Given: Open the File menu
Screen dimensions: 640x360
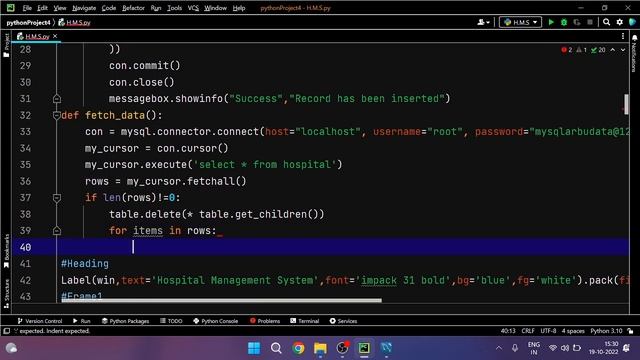Looking at the screenshot, I should pyautogui.click(x=27, y=8).
